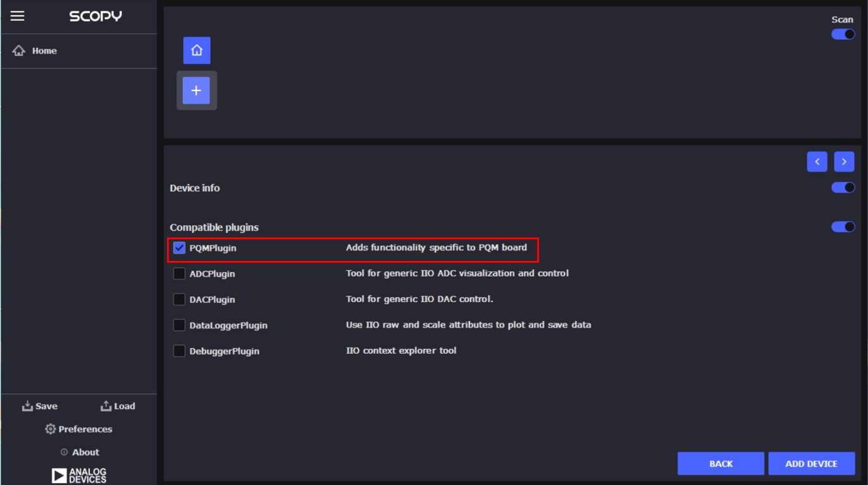868x485 pixels.
Task: Go to previous page arrow
Action: point(817,161)
